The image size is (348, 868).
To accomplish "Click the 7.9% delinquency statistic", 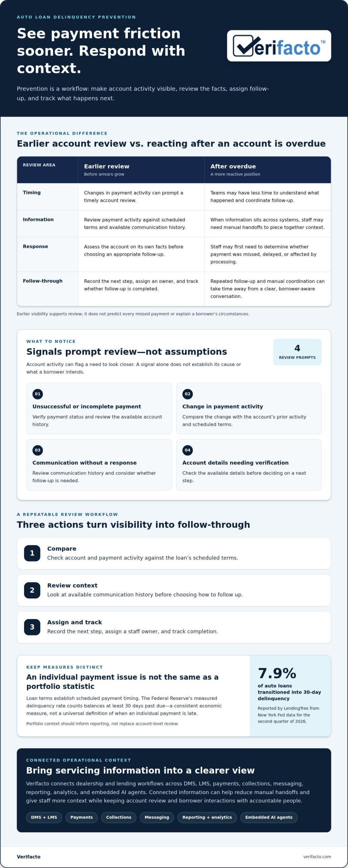I will click(277, 673).
